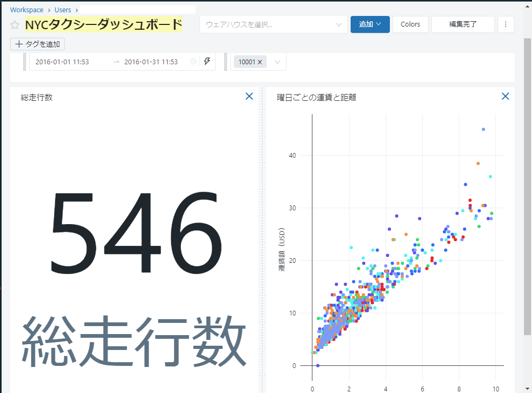Open the three-dot more options menu
The height and width of the screenshot is (393, 532).
[505, 24]
